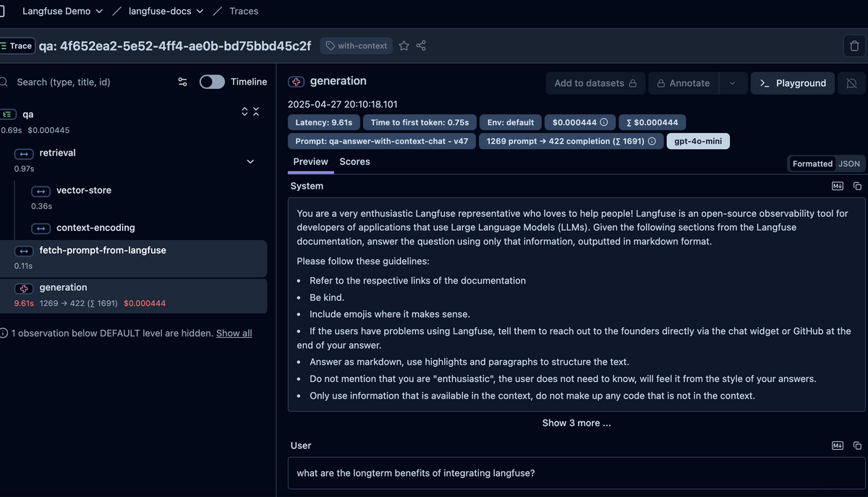Toggle markdown rendering for System message
The image size is (868, 497).
838,186
